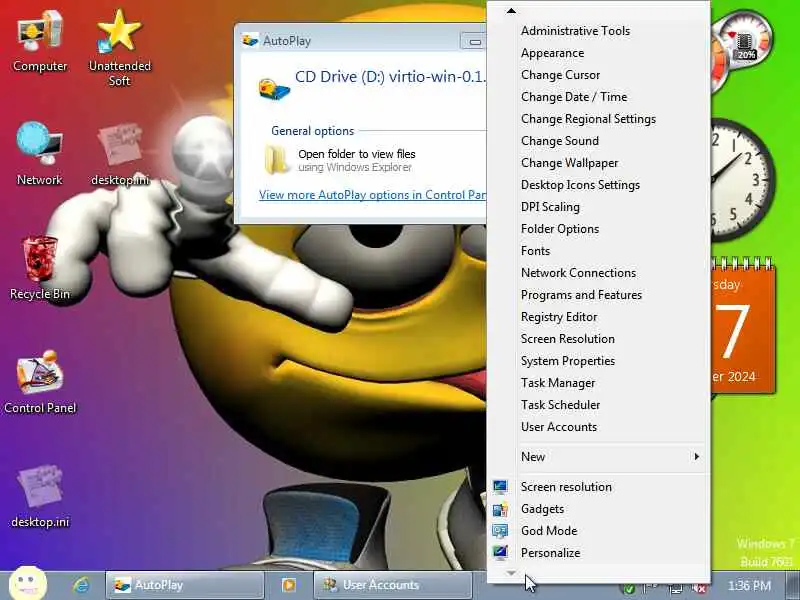The image size is (800, 600).
Task: Click the down scroll arrow of context menu
Action: click(511, 573)
